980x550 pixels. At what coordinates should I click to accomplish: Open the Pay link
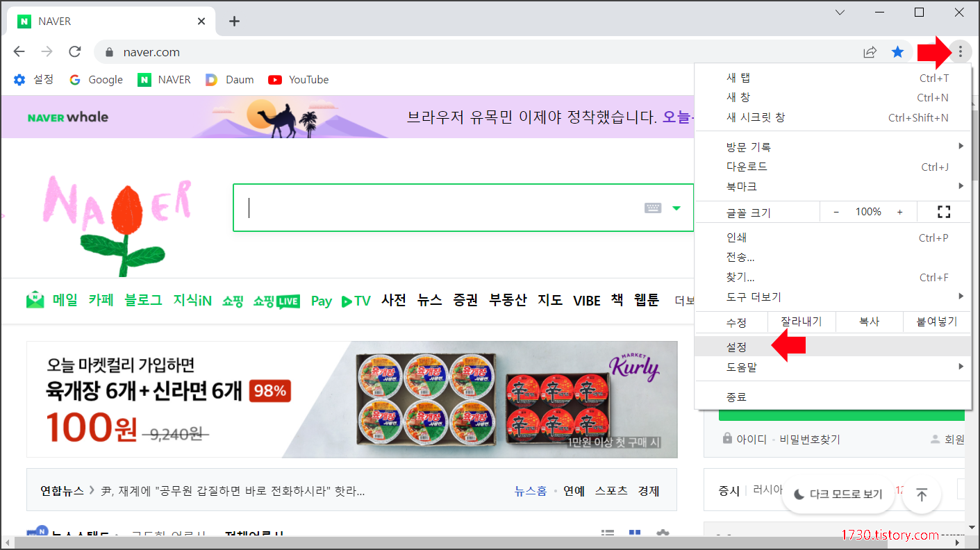coord(322,301)
